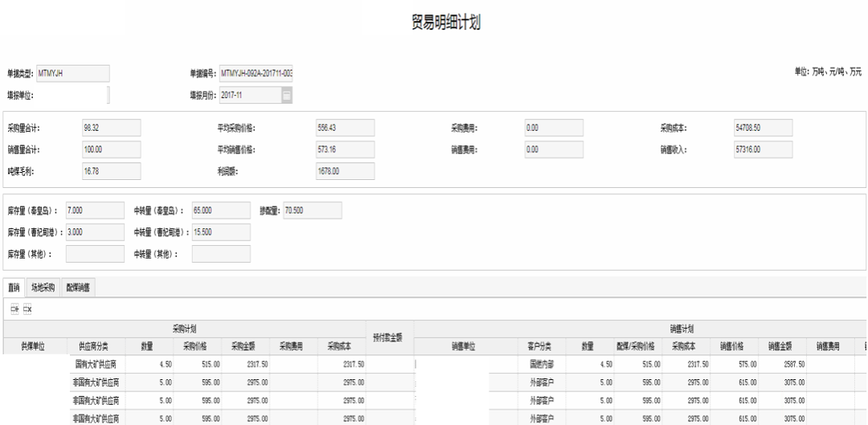
Task: Click the 销售费用 column header in table
Action: pos(829,346)
